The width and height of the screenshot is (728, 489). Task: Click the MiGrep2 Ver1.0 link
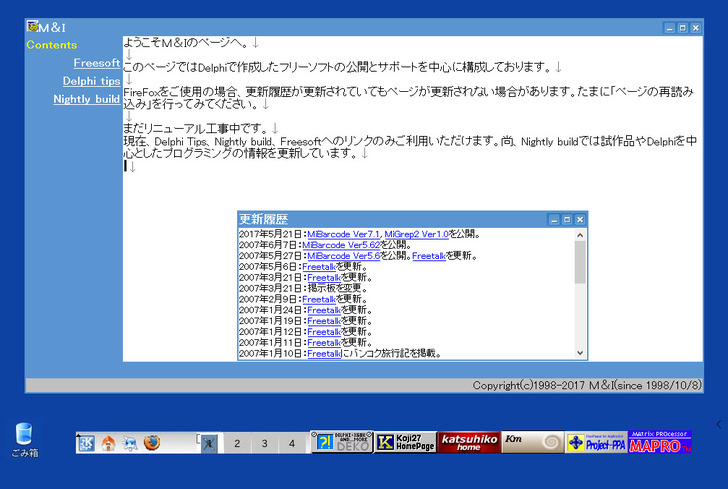coord(415,234)
